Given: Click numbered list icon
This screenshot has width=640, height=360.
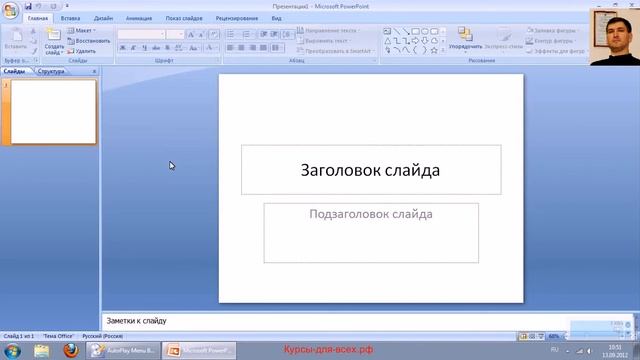Looking at the screenshot, I should click(x=247, y=34).
